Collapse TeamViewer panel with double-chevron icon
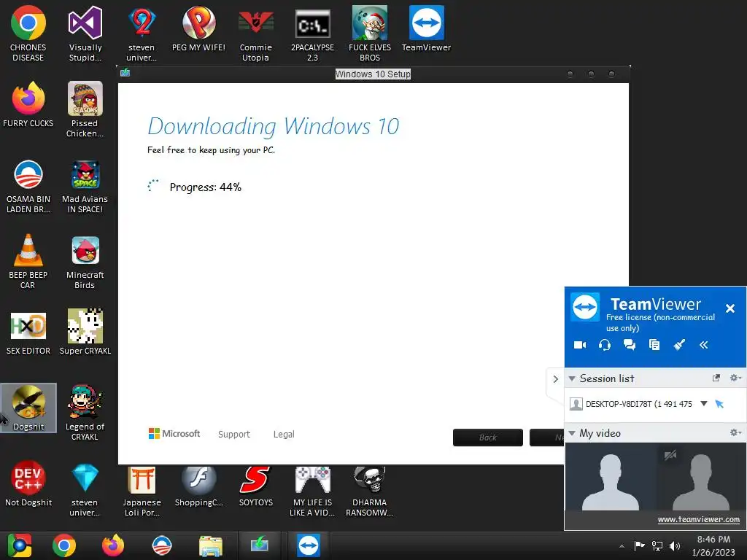Screen dimensions: 747x560 [x=704, y=345]
